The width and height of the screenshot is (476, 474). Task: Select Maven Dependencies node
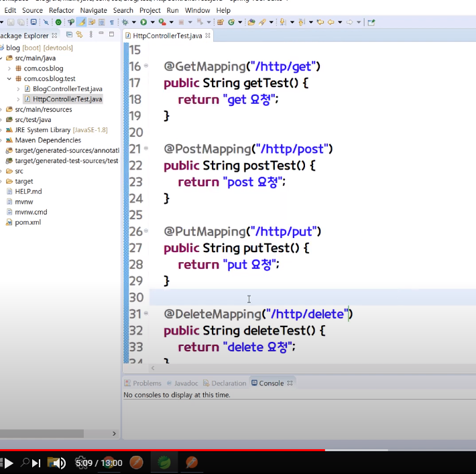(x=44, y=140)
